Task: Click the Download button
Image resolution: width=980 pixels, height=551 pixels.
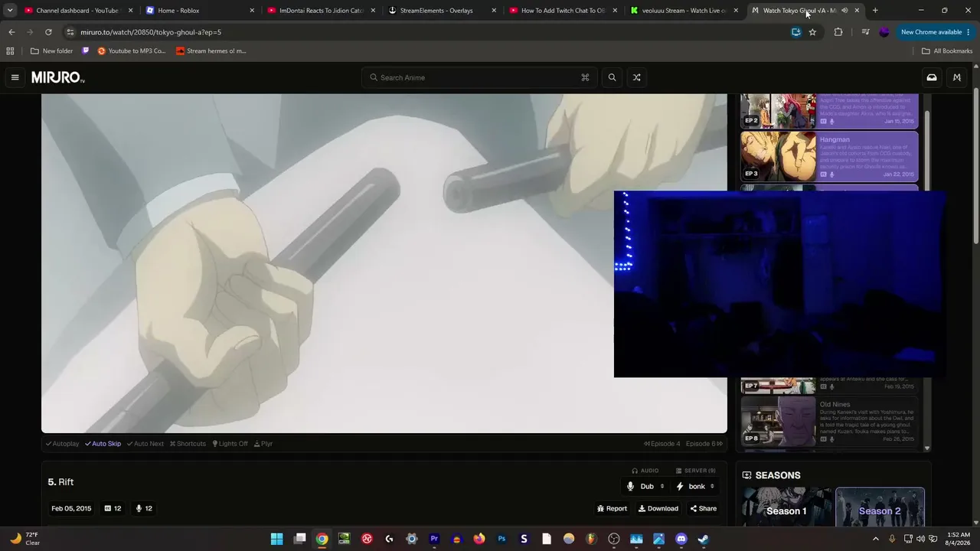Action: (658, 508)
